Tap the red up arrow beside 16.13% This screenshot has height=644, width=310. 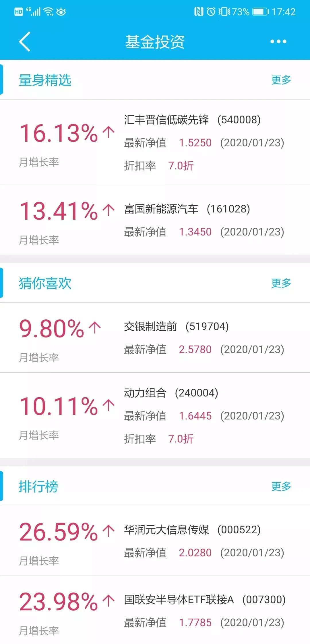pos(108,132)
